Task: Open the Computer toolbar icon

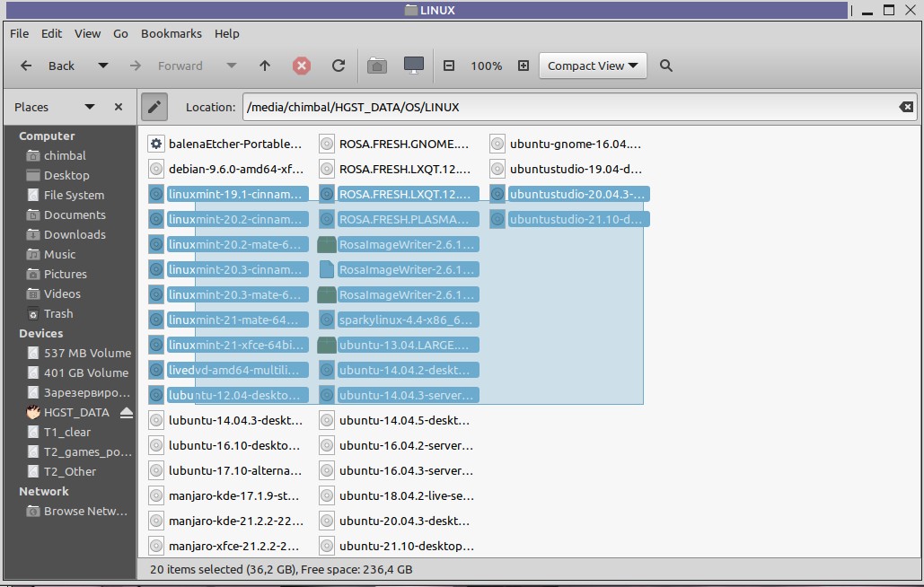Action: click(x=414, y=66)
